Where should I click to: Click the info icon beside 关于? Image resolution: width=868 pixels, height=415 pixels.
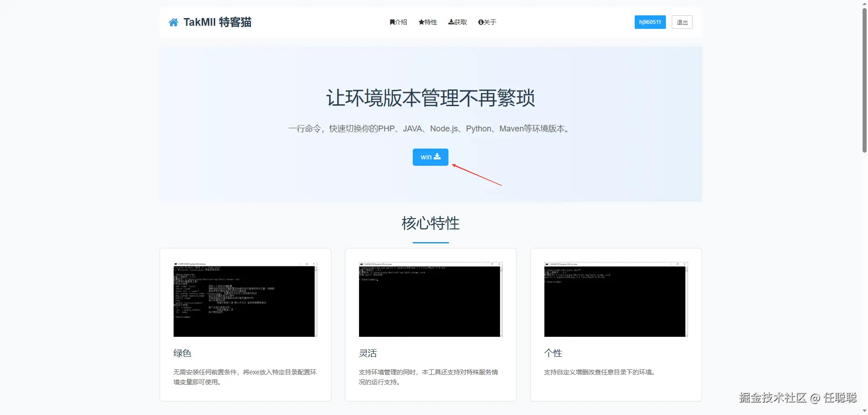pos(480,22)
